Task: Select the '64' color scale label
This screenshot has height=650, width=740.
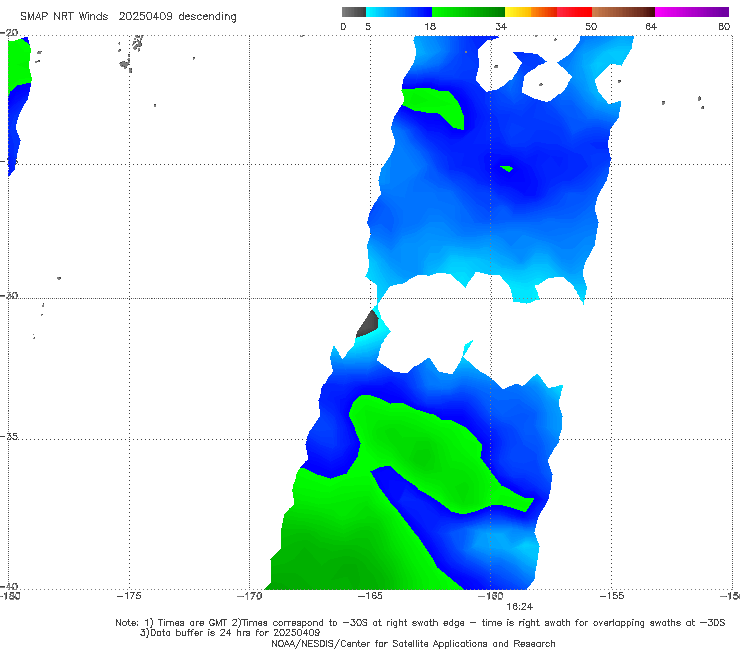Action: (x=651, y=27)
